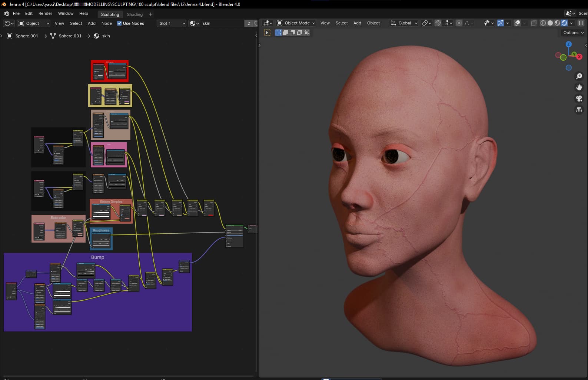Click the pan hand icon in viewport

579,87
